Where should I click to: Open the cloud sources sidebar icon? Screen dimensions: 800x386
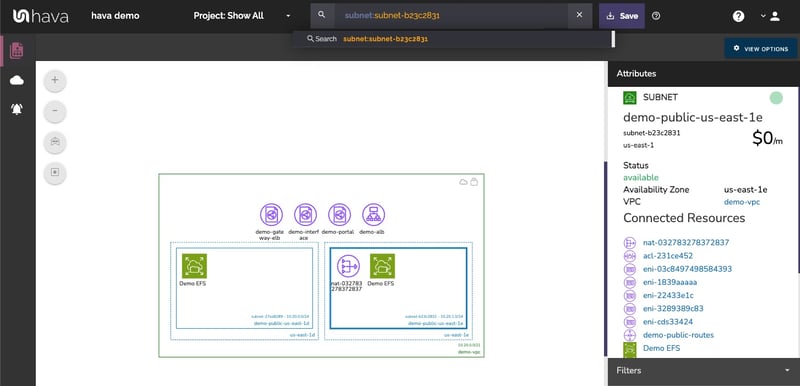point(17,80)
